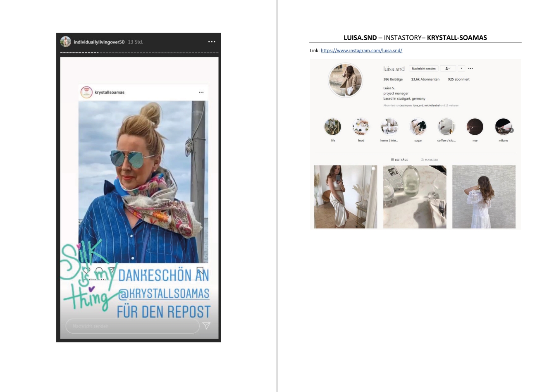
Task: Open krystallsoamas post three-dot menu
Action: [x=201, y=92]
